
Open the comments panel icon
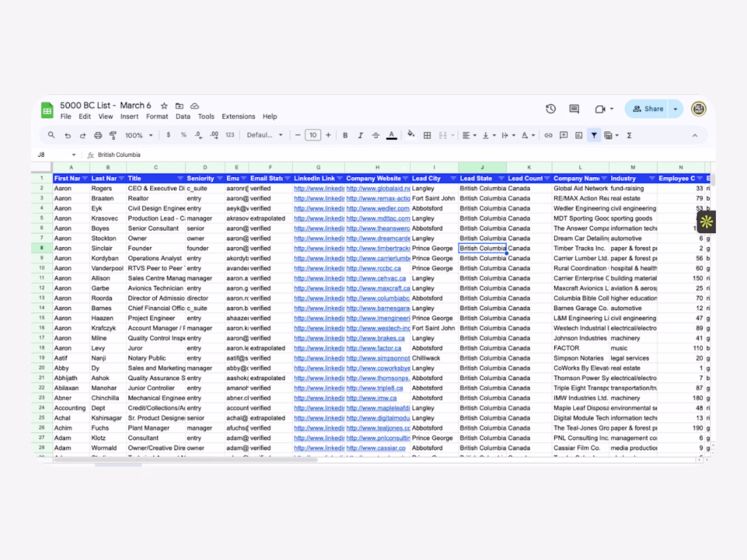click(x=574, y=109)
